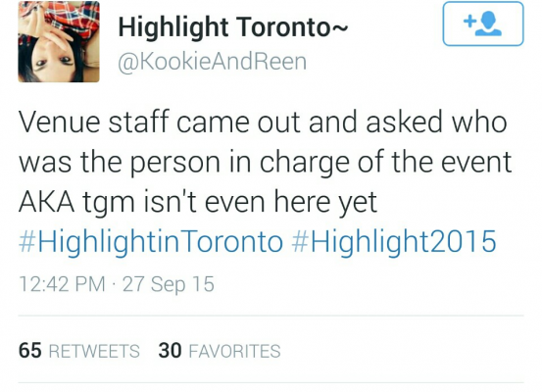
Task: Click the word 'Venue' in the tweet
Action: coord(59,122)
